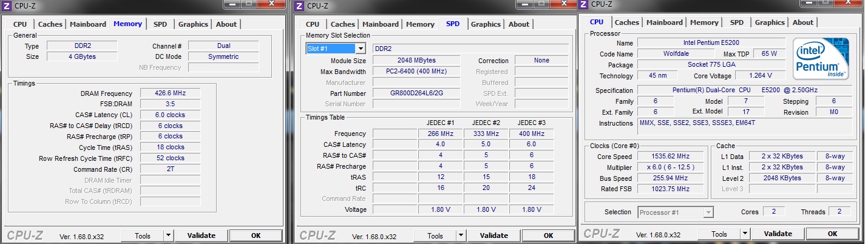Switch to Memory tab in CPU window

pyautogui.click(x=704, y=22)
